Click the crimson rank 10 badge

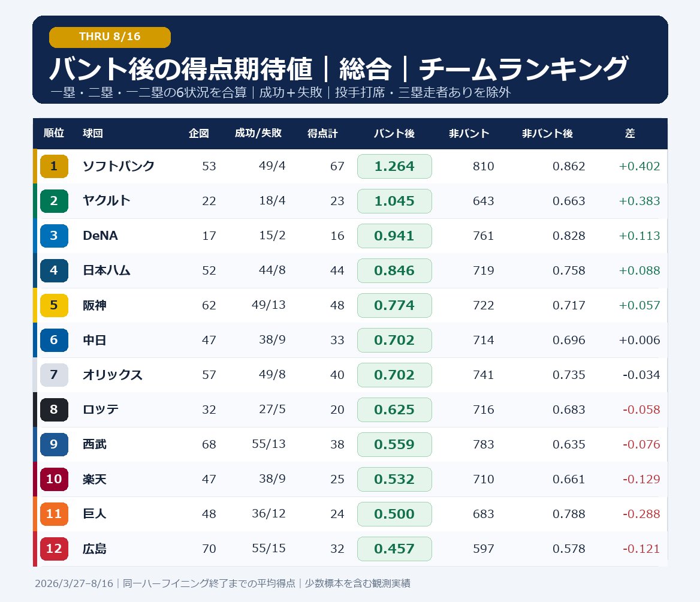(54, 479)
